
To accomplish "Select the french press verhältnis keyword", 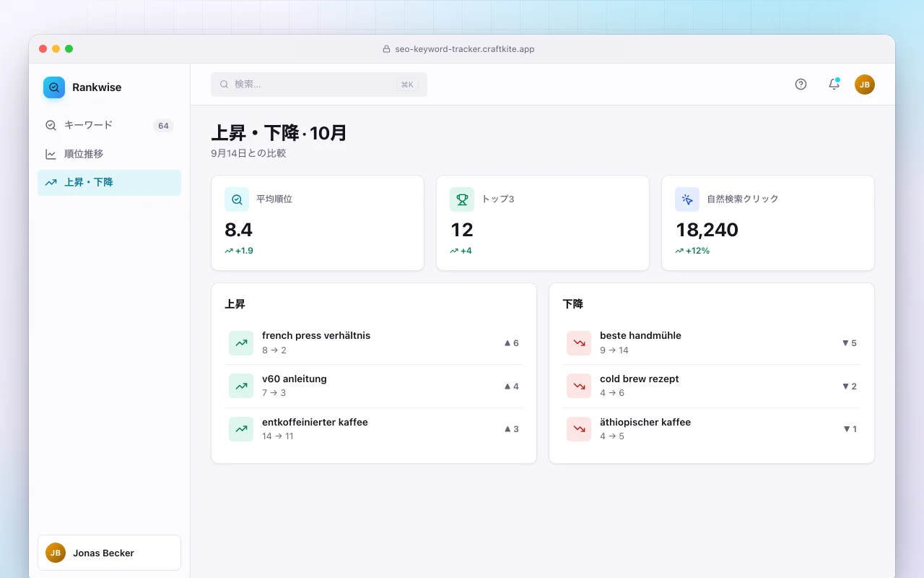I will [x=316, y=335].
